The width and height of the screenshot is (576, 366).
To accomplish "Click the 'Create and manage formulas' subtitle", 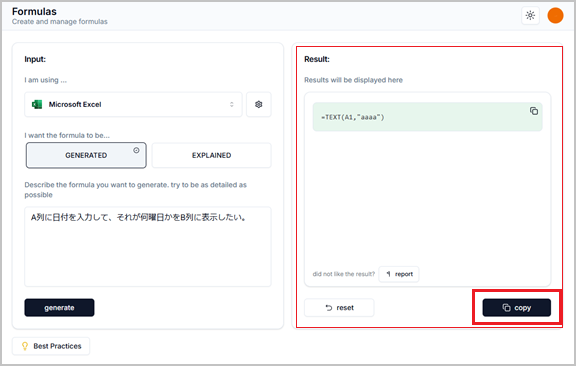I will (60, 22).
